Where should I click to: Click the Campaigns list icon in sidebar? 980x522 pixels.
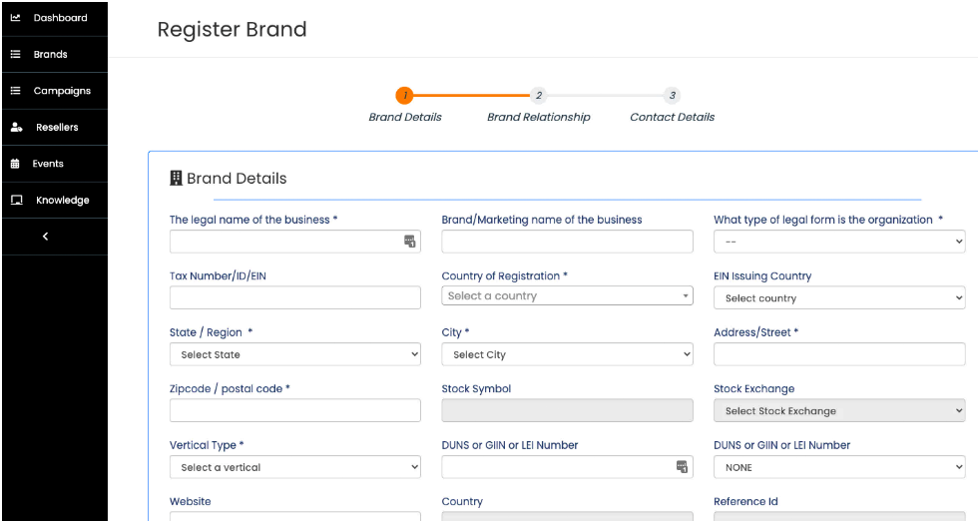pyautogui.click(x=16, y=91)
